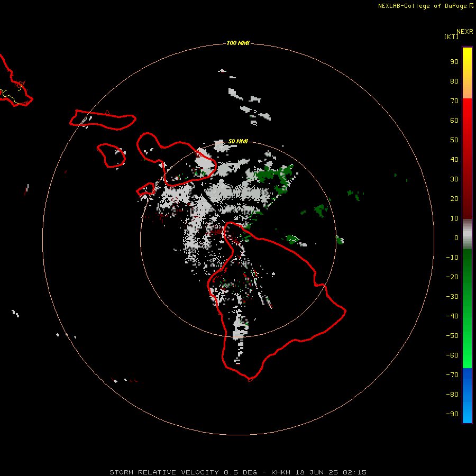Click the -30 value on the velocity scale
This screenshot has height=476, width=476.
click(x=452, y=297)
